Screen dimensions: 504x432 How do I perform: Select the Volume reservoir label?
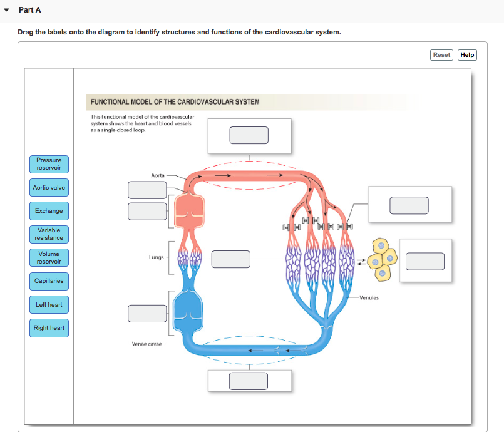49,257
